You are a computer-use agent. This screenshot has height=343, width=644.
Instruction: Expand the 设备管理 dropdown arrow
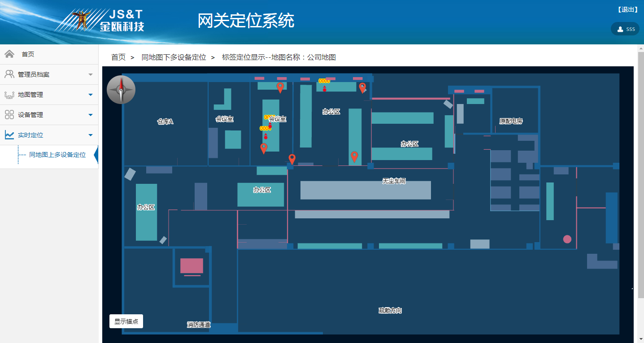coord(91,115)
